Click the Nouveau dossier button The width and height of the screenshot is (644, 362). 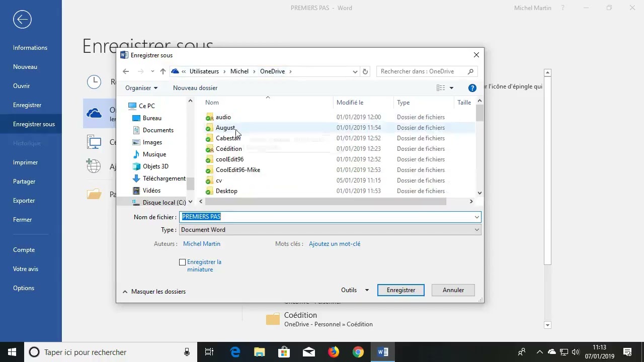(x=195, y=88)
